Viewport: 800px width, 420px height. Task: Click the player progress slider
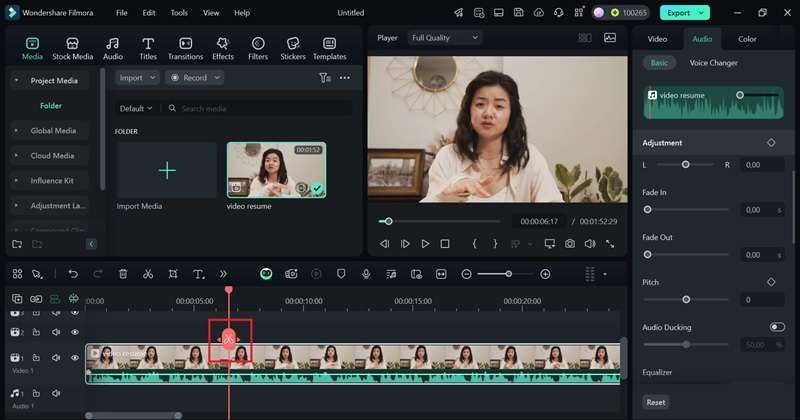(x=439, y=221)
